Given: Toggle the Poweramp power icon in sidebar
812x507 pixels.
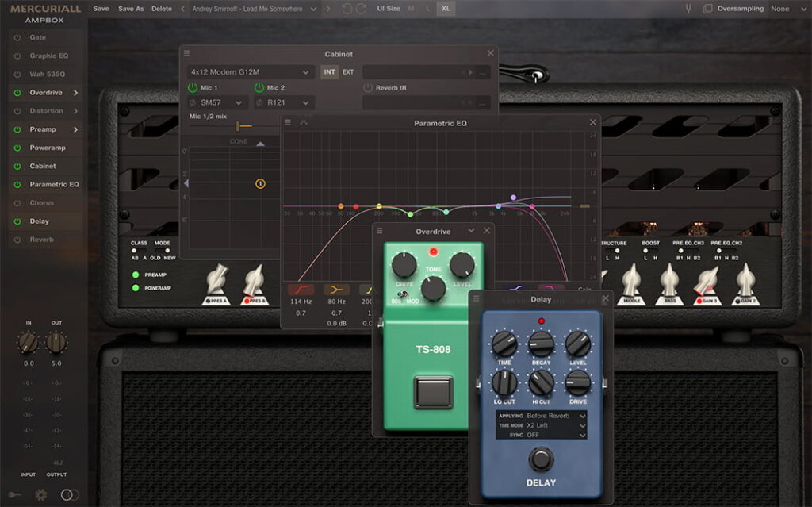Looking at the screenshot, I should (x=17, y=148).
